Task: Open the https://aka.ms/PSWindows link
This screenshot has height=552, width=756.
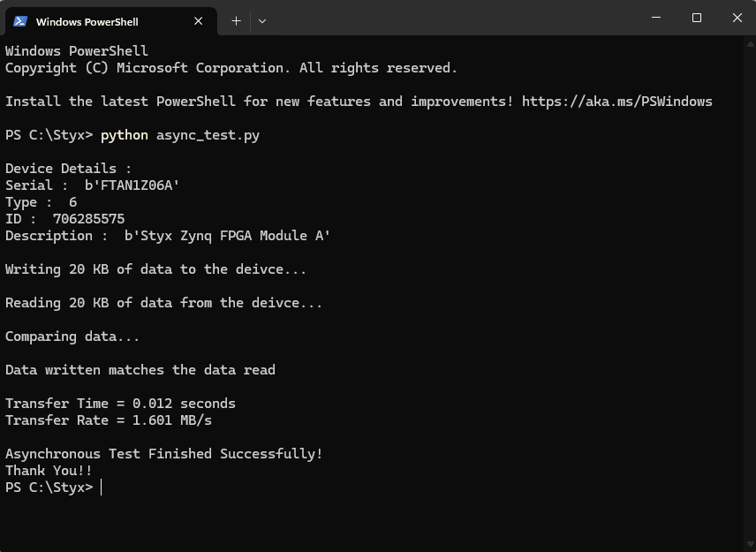Action: 616,102
